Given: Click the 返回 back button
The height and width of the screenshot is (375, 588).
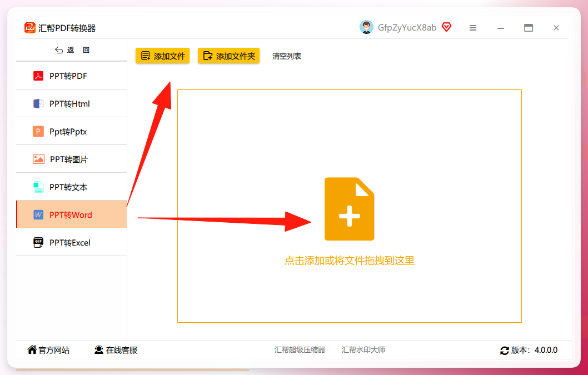Looking at the screenshot, I should tap(72, 50).
